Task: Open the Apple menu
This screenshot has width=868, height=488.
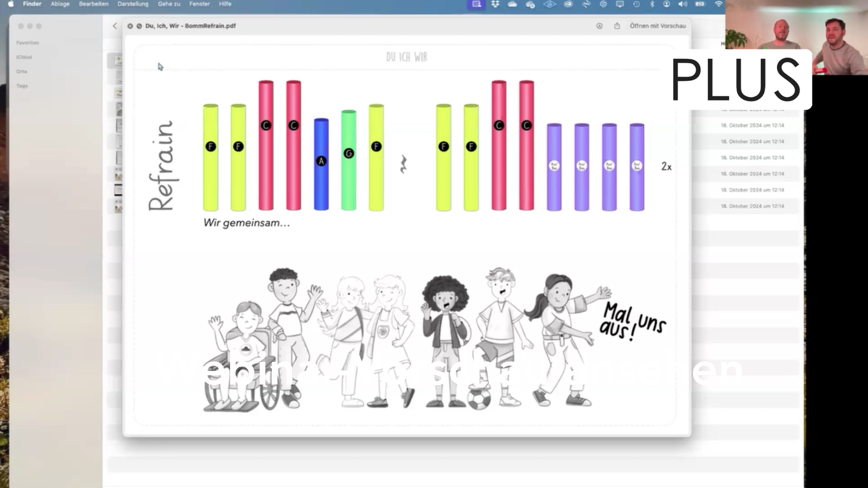Action: coord(11,4)
